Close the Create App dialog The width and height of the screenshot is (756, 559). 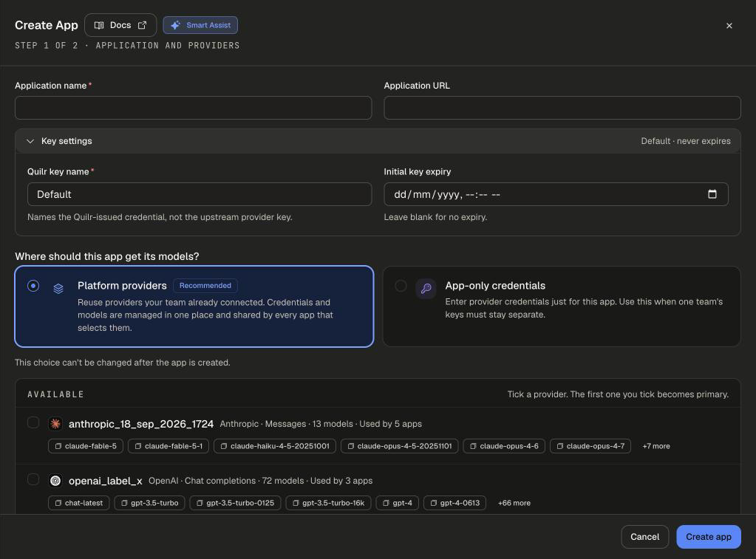(729, 26)
